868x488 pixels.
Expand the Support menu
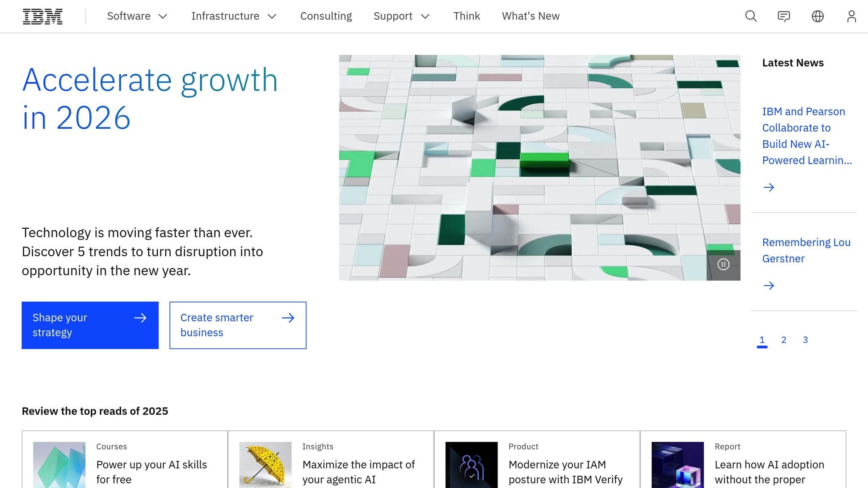[402, 16]
